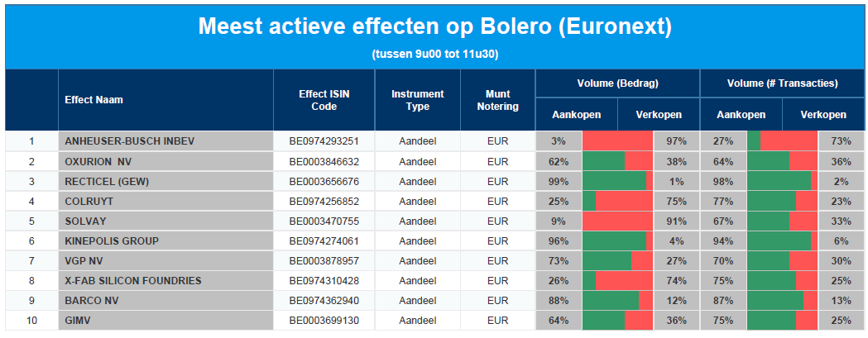868x338 pixels.
Task: Select the ANHEUSER-BUSCH INBEV row name
Action: (x=130, y=141)
